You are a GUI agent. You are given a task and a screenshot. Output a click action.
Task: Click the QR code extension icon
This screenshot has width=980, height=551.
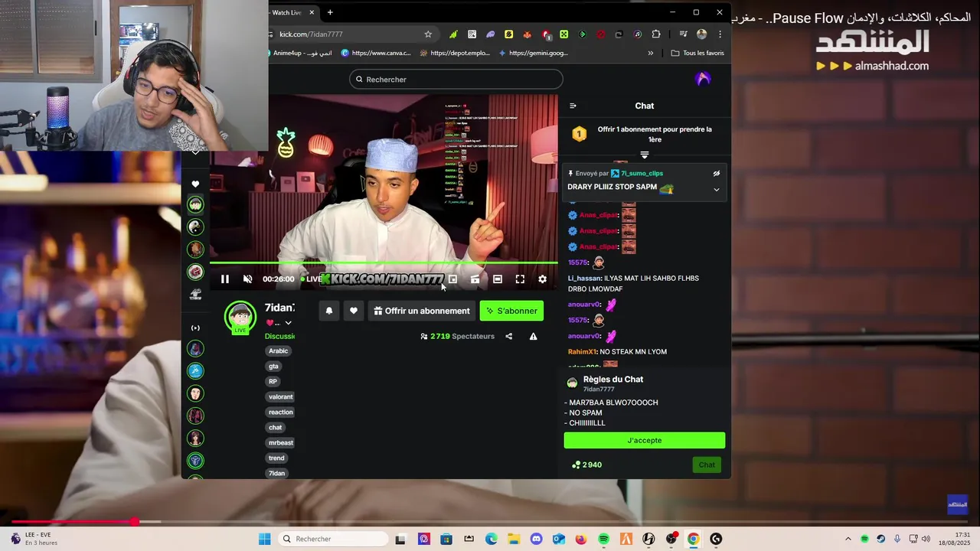pos(472,34)
